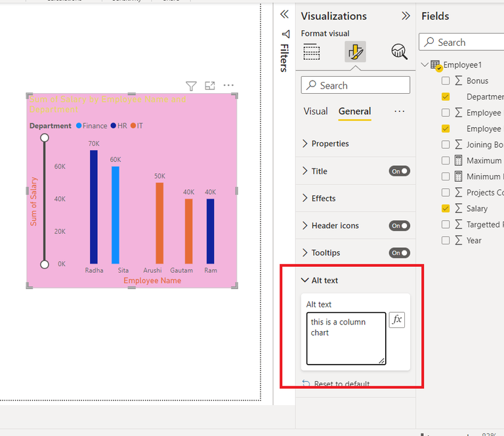Uncheck the Department field checkbox

pos(446,96)
